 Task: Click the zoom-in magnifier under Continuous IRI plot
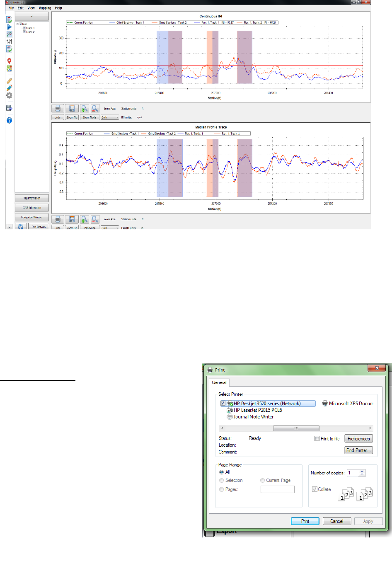(84, 109)
